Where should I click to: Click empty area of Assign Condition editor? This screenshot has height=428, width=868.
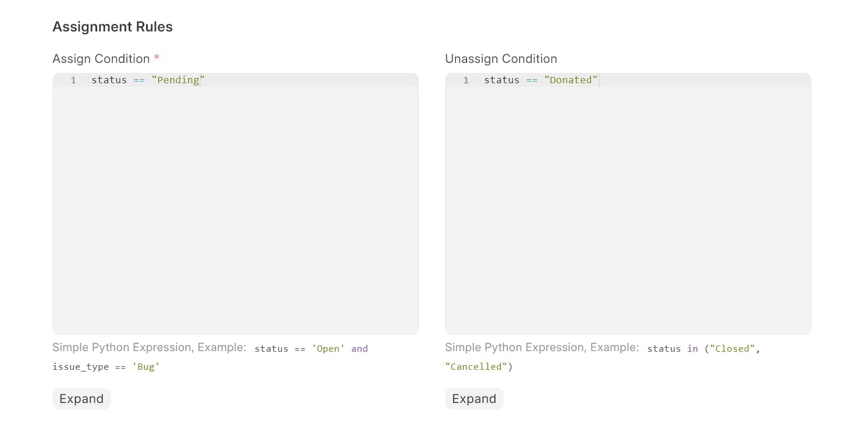pos(233,233)
